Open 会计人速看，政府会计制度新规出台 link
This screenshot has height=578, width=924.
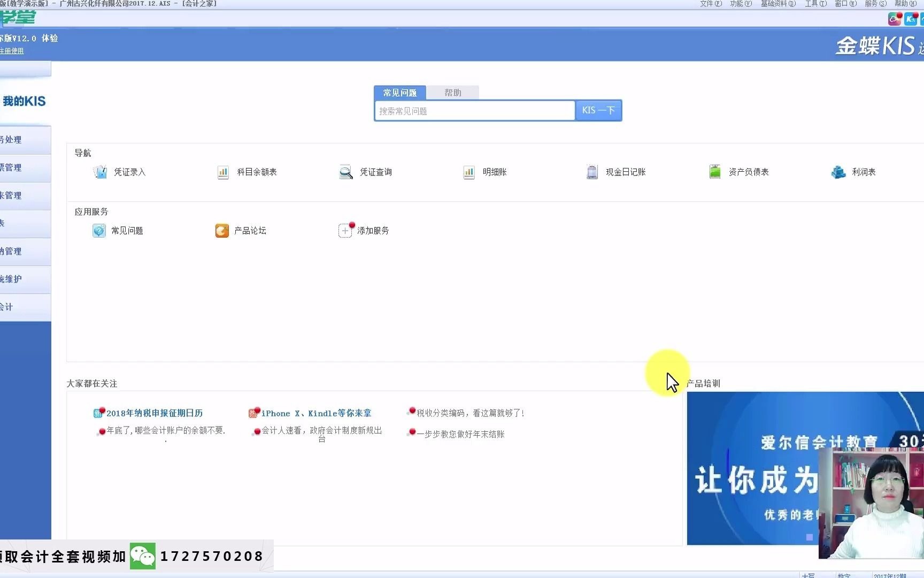[x=321, y=433]
